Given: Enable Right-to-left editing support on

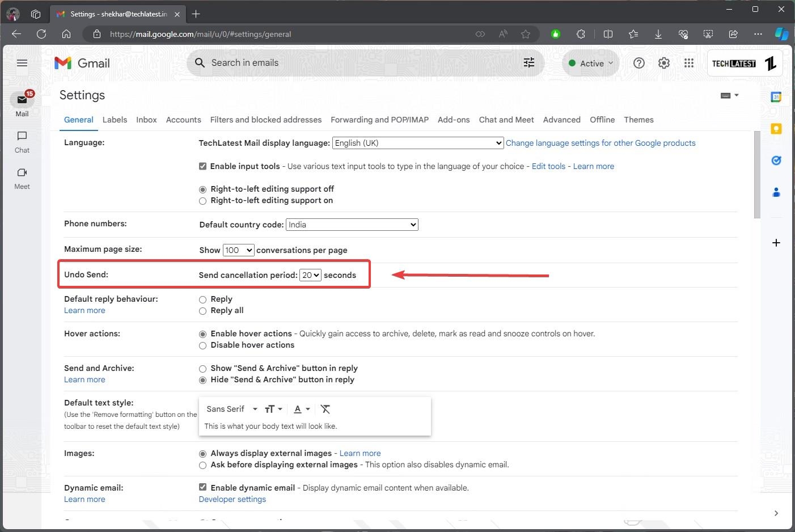Looking at the screenshot, I should pos(202,201).
